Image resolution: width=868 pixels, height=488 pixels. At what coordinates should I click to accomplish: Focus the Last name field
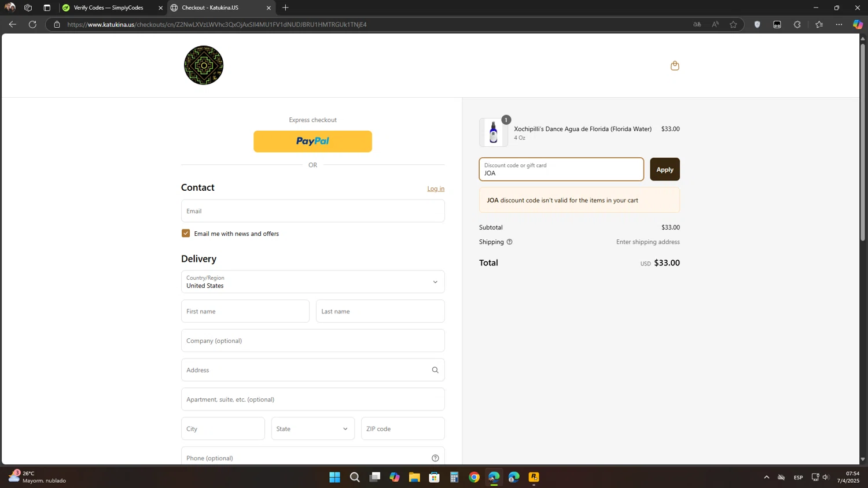380,311
